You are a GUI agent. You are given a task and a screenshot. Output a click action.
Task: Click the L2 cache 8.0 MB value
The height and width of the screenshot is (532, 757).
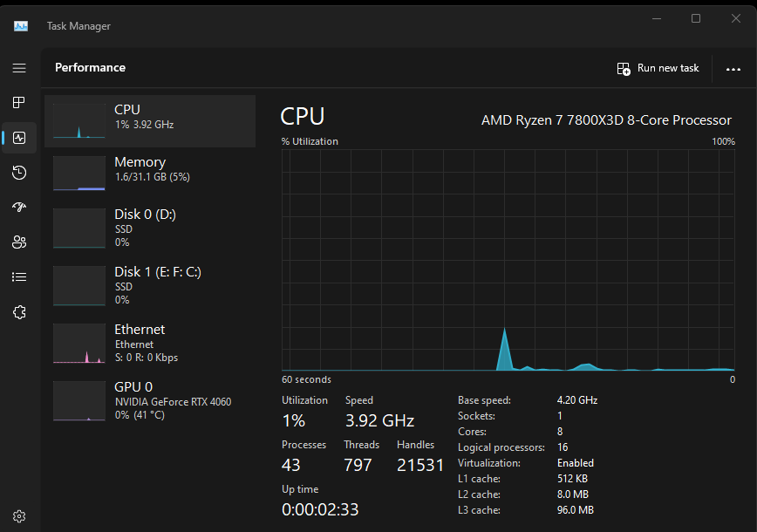573,494
